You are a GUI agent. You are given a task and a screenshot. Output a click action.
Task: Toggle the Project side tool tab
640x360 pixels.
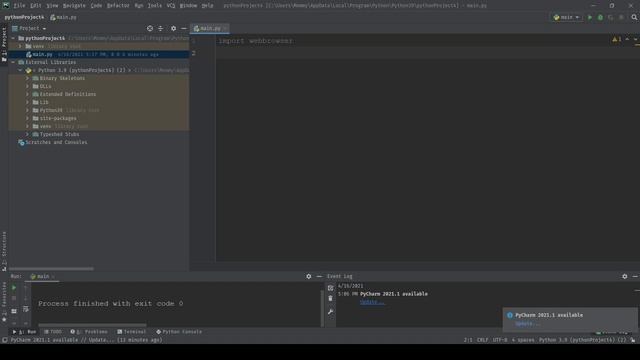click(x=4, y=44)
